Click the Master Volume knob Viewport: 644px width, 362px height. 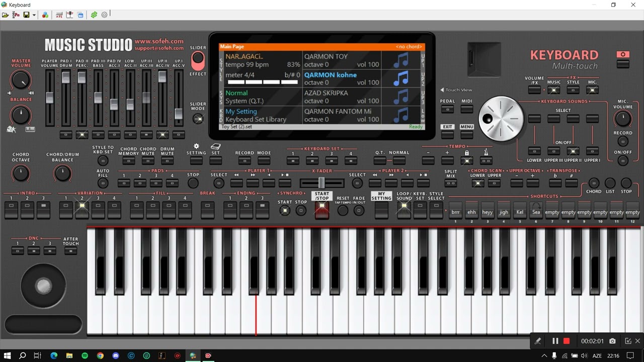pos(21,80)
